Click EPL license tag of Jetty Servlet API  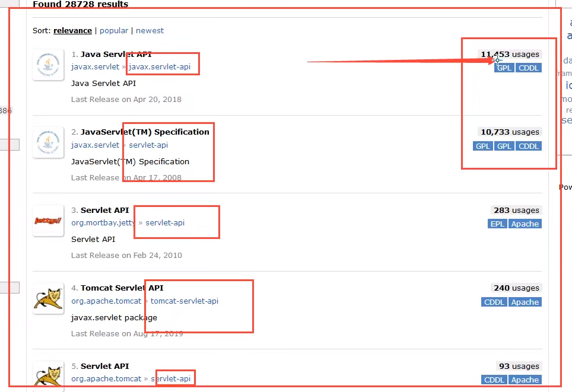pos(497,224)
